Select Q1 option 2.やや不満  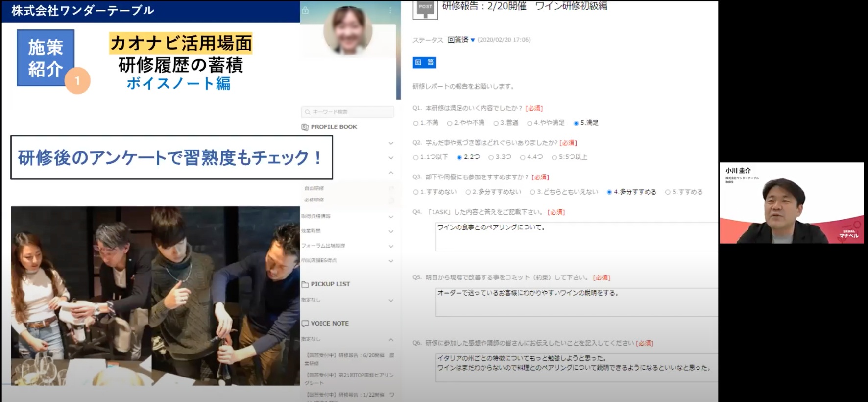coord(450,123)
